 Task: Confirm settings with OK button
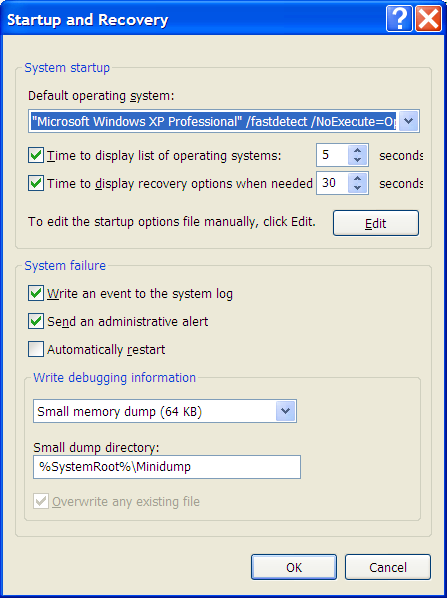tap(294, 567)
